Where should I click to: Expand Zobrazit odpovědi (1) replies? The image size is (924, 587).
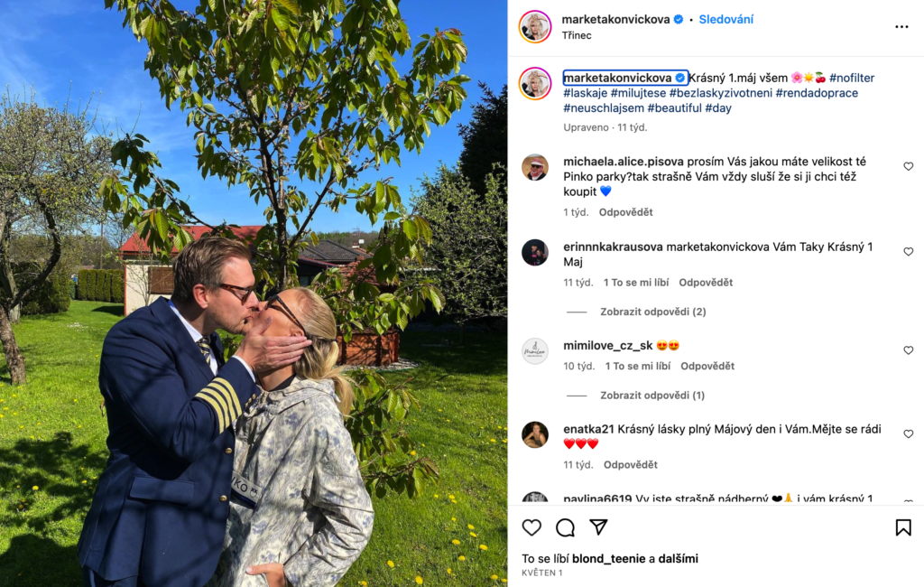pos(652,396)
